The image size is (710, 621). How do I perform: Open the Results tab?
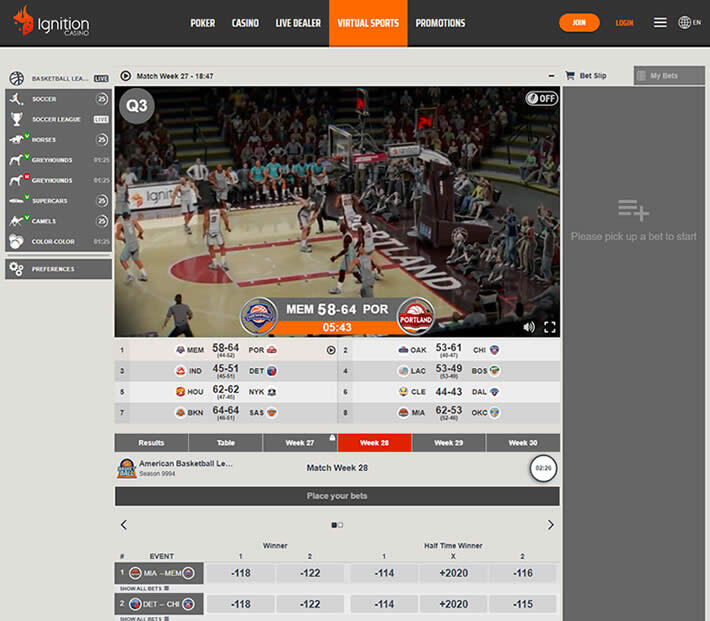pyautogui.click(x=151, y=443)
